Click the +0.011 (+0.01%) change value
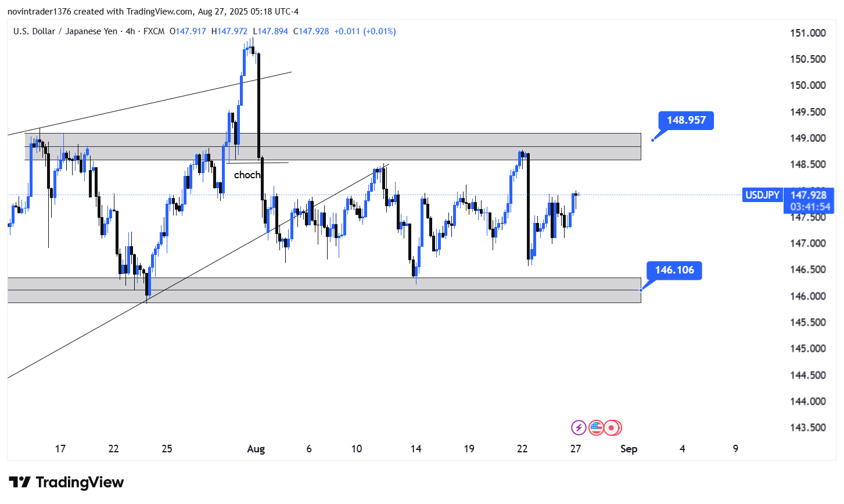This screenshot has height=504, width=844. (x=365, y=31)
